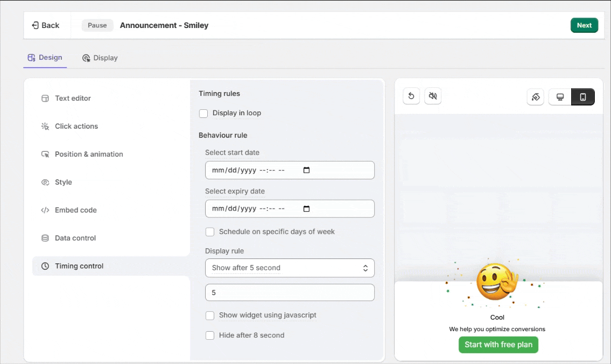
Task: Click the seconds delay input field
Action: [290, 292]
